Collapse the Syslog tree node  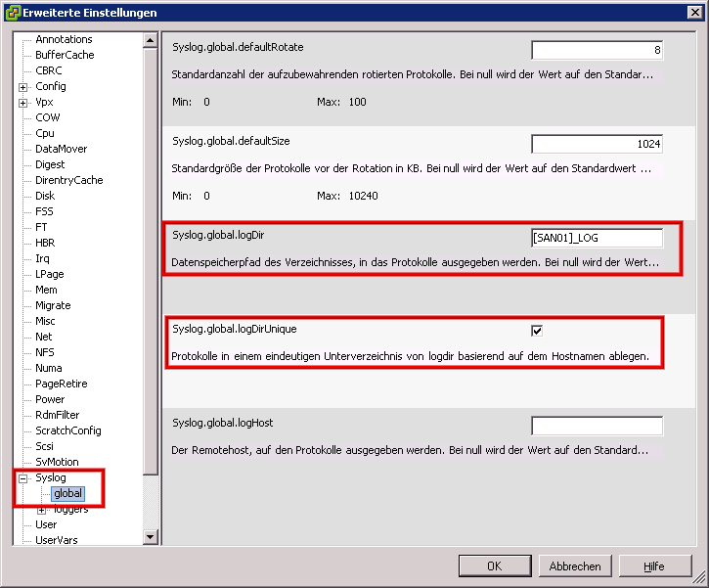click(22, 478)
